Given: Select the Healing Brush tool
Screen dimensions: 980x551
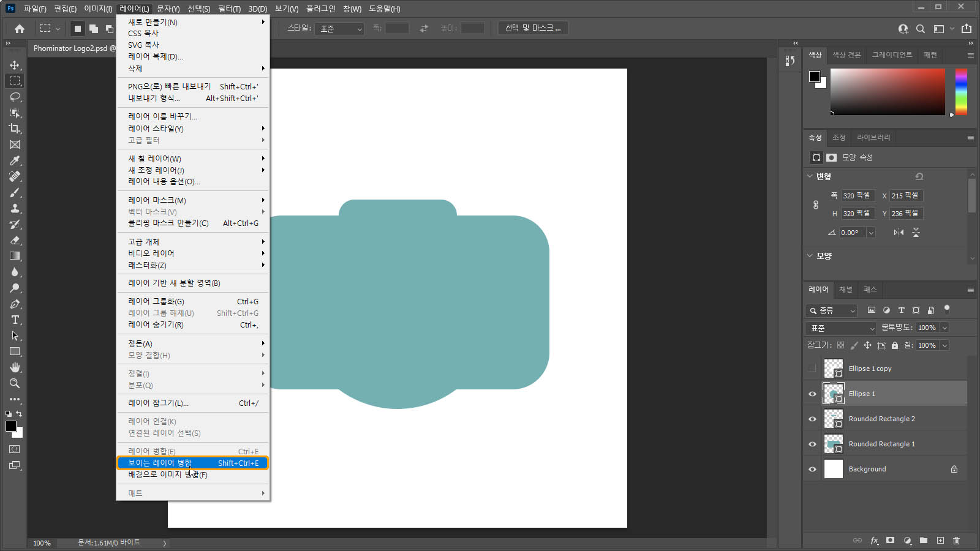Looking at the screenshot, I should pos(15,176).
